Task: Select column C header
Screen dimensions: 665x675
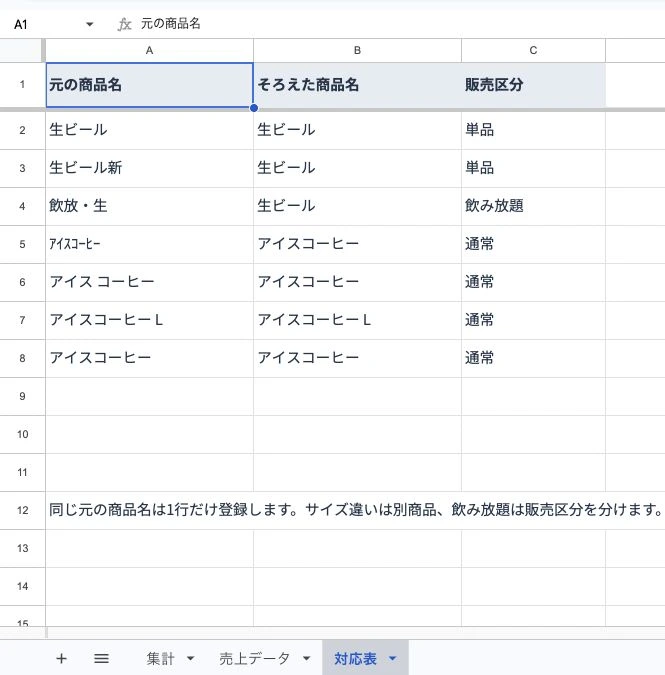Action: point(533,50)
